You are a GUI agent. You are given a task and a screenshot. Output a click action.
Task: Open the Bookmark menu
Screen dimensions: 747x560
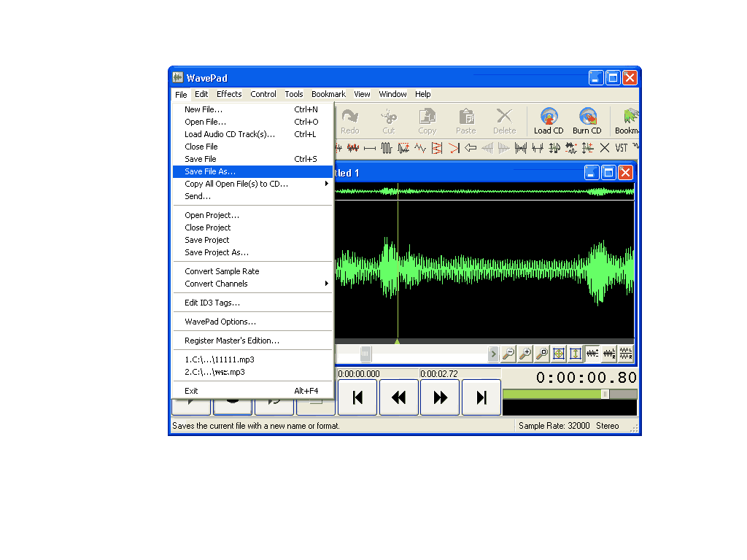coord(328,94)
